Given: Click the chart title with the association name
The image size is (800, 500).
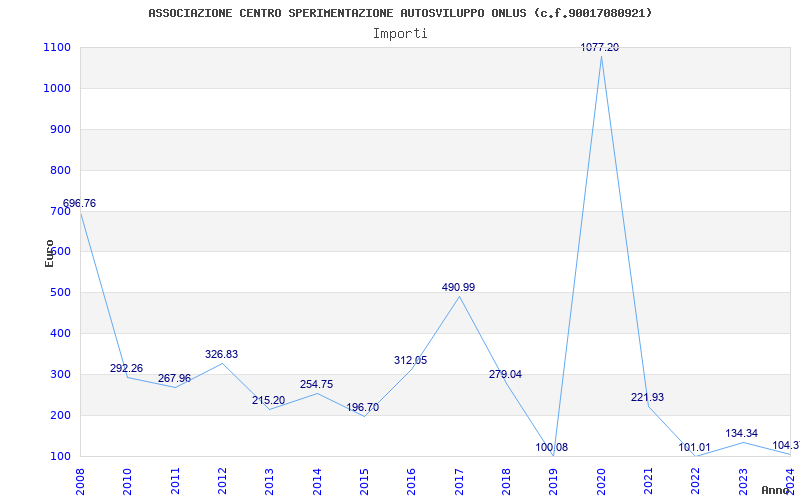Looking at the screenshot, I should pos(400,13).
